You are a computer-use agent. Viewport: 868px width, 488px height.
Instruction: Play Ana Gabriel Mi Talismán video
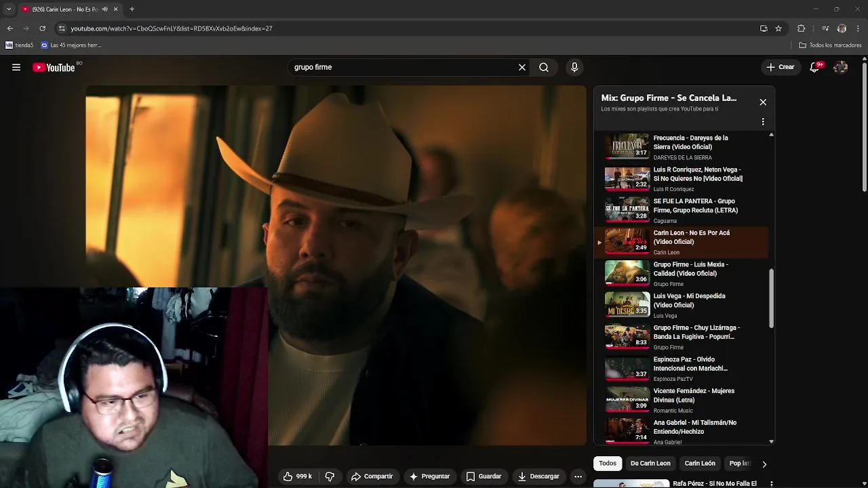(x=682, y=432)
